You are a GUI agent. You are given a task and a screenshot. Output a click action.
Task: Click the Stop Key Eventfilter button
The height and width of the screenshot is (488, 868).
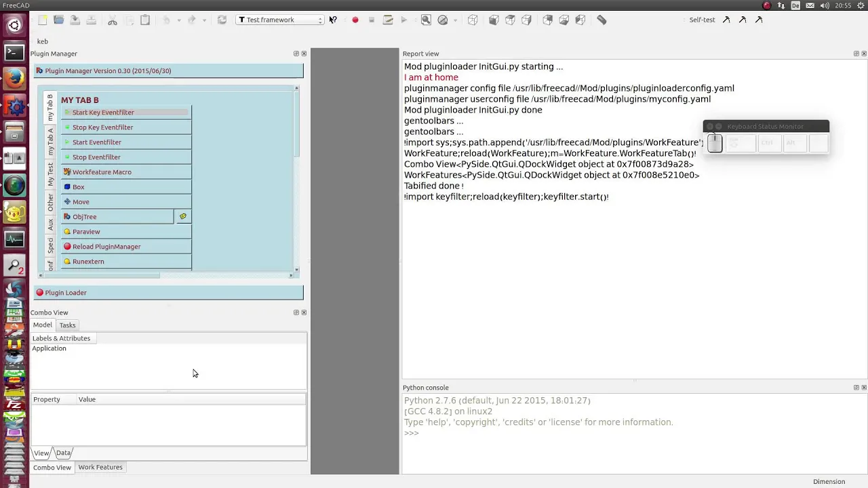click(x=126, y=127)
